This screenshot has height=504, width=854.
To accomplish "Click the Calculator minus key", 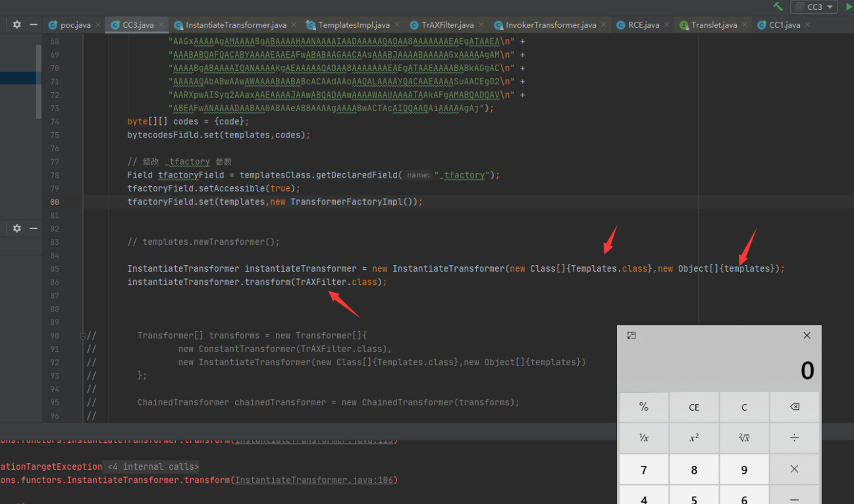I will click(794, 496).
